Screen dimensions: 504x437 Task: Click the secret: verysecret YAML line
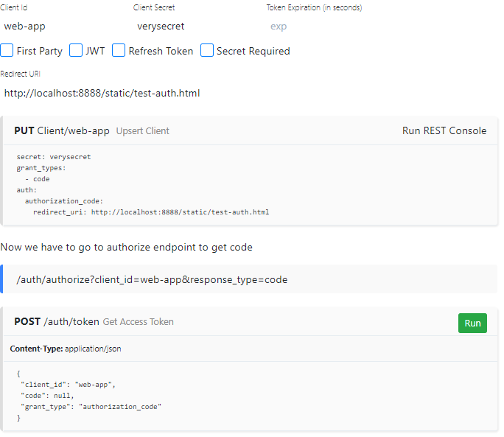pyautogui.click(x=54, y=157)
